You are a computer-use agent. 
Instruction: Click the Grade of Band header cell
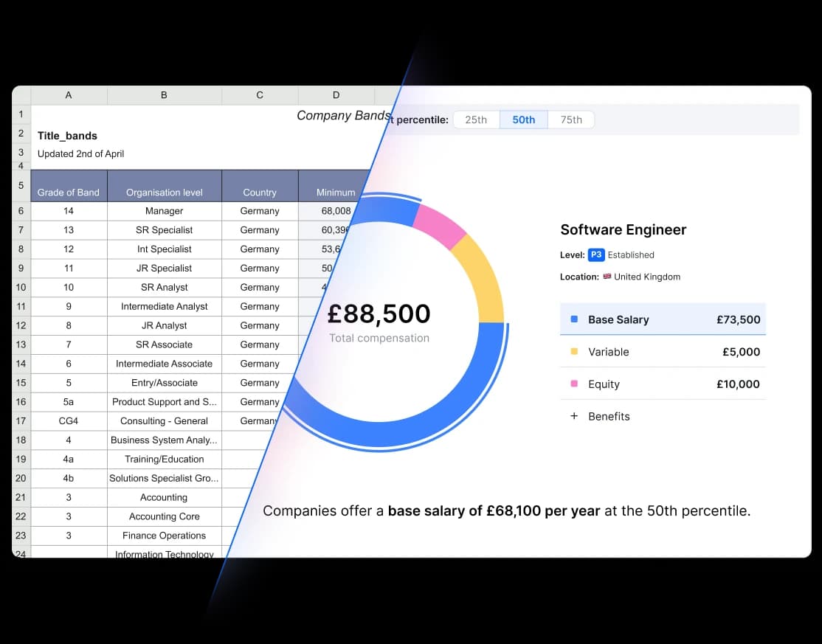69,192
